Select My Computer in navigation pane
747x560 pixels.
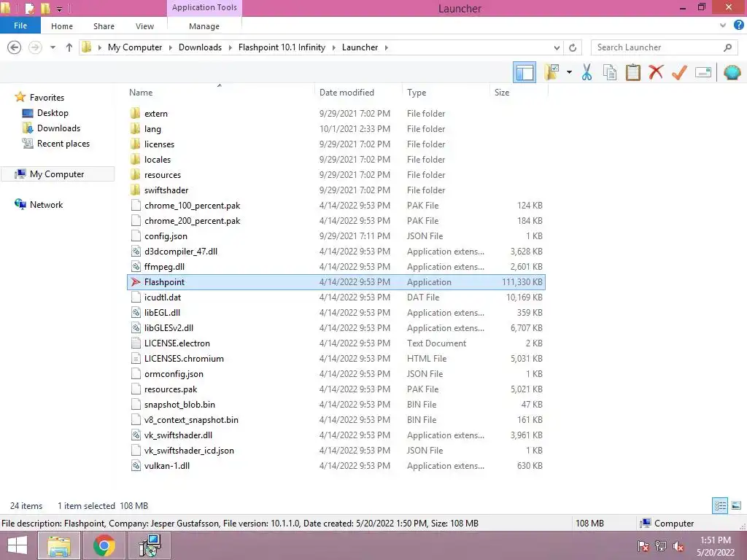(57, 174)
